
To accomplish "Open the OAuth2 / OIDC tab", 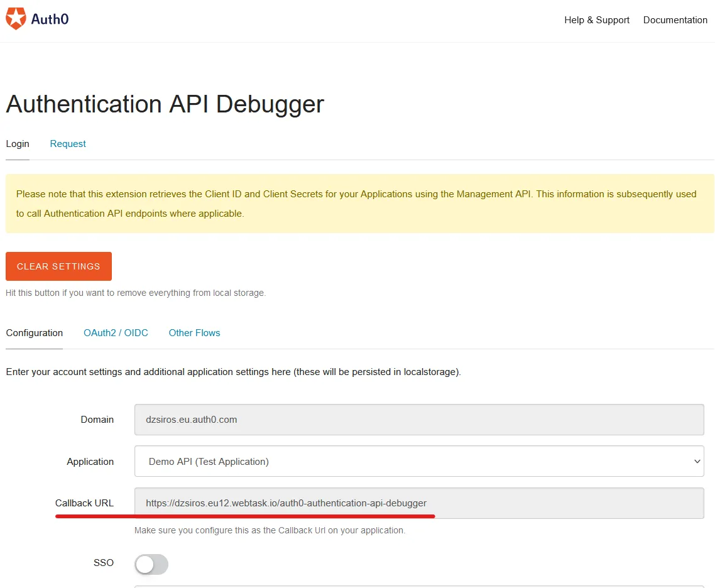I will 116,333.
